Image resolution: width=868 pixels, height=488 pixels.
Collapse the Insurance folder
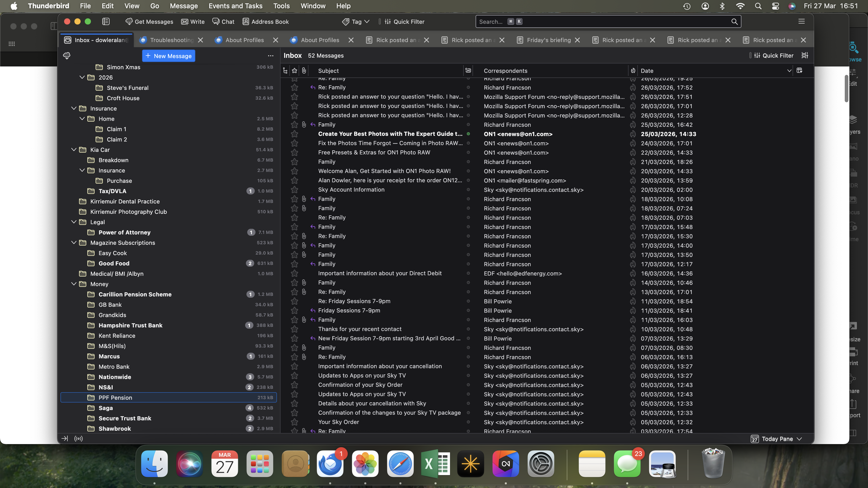click(74, 108)
